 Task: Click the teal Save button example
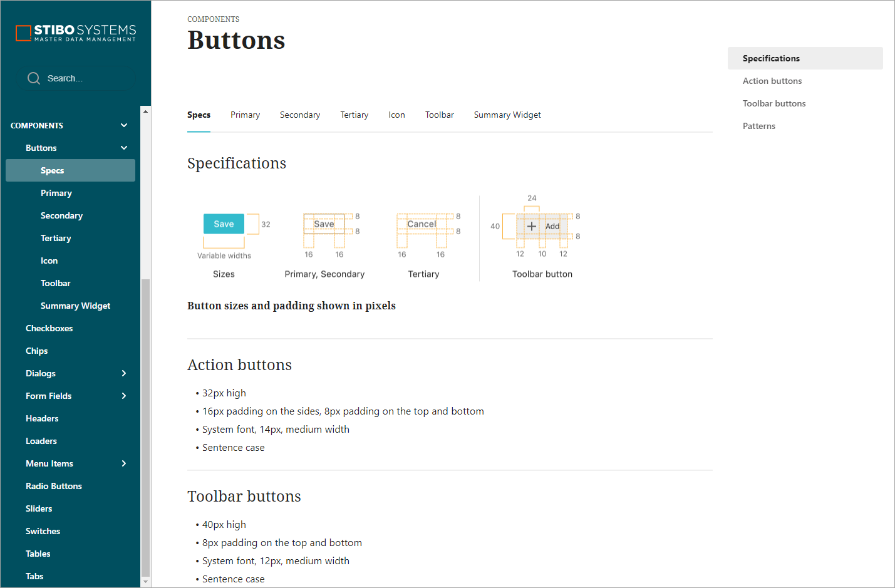pos(224,224)
